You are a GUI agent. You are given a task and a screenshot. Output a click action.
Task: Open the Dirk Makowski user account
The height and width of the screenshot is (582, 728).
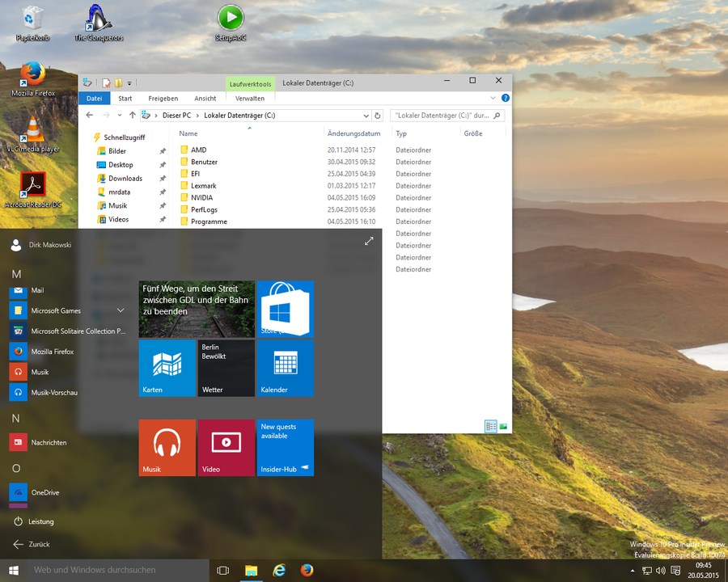click(x=42, y=245)
